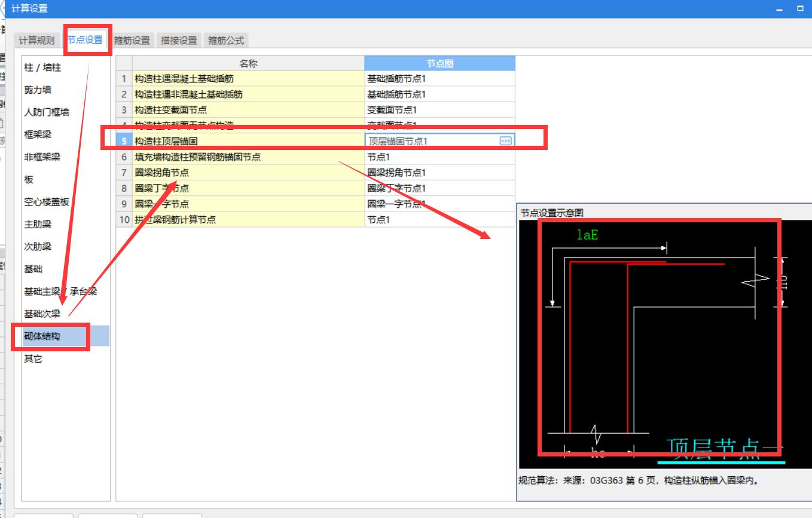This screenshot has height=518, width=812.
Task: Switch to the 搭接设置 tab
Action: pos(179,41)
